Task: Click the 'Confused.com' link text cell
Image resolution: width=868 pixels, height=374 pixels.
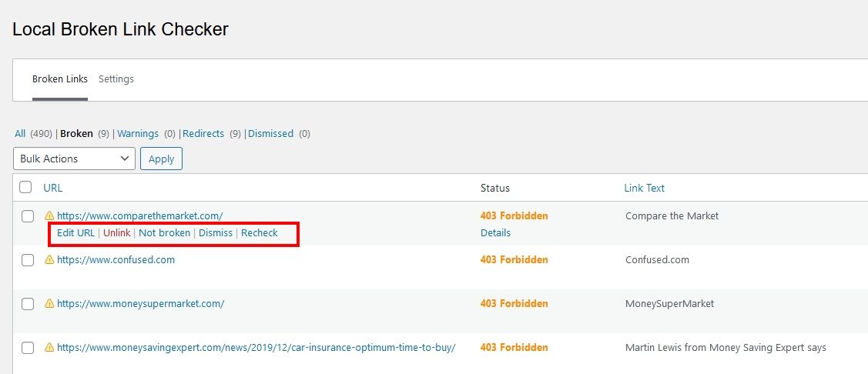Action: pyautogui.click(x=657, y=259)
